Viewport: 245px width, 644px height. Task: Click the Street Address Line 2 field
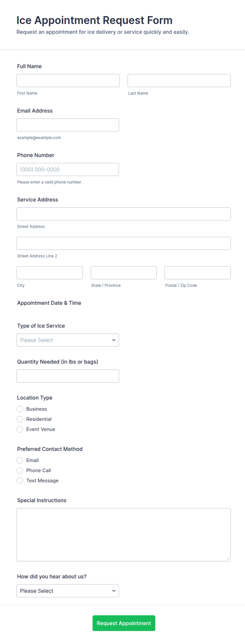(x=124, y=243)
